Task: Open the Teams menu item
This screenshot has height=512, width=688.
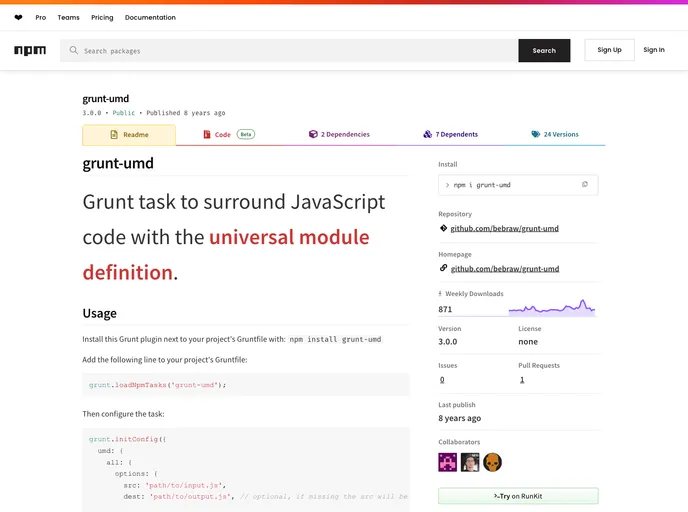Action: pos(68,18)
